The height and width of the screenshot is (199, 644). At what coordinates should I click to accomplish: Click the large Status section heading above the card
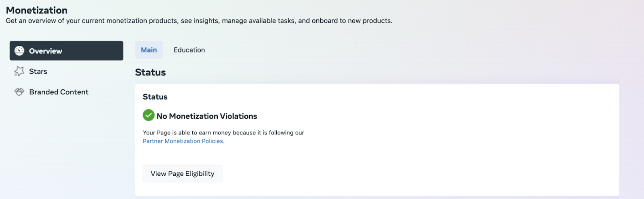click(x=150, y=72)
